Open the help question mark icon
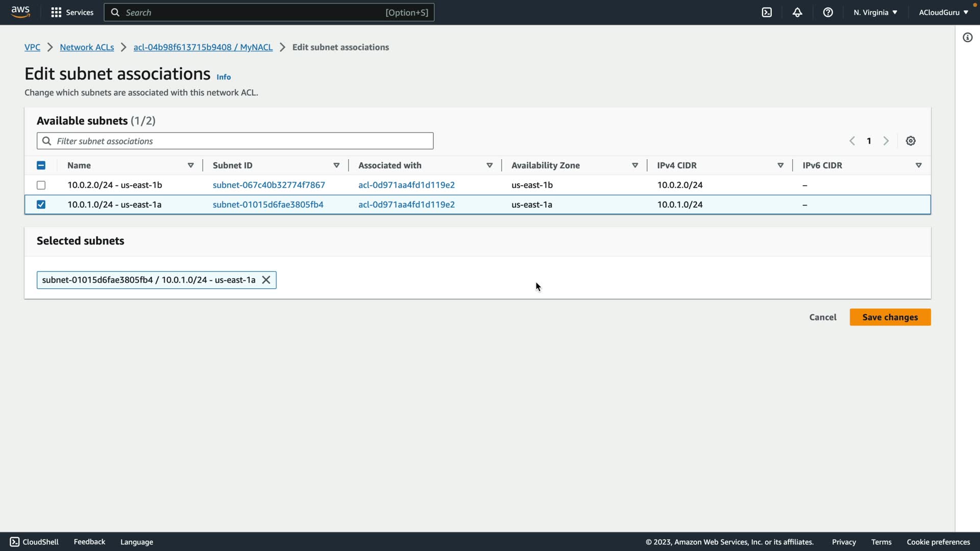This screenshot has height=551, width=980. point(828,12)
